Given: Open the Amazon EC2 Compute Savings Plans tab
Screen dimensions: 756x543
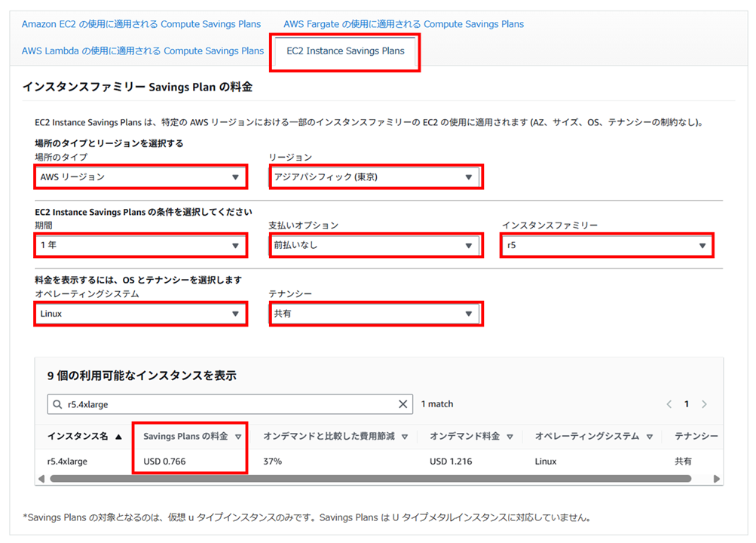Looking at the screenshot, I should 141,24.
